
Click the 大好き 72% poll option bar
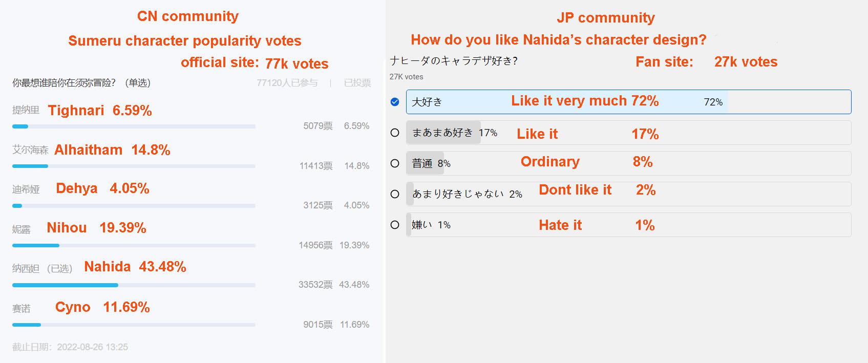coord(628,102)
